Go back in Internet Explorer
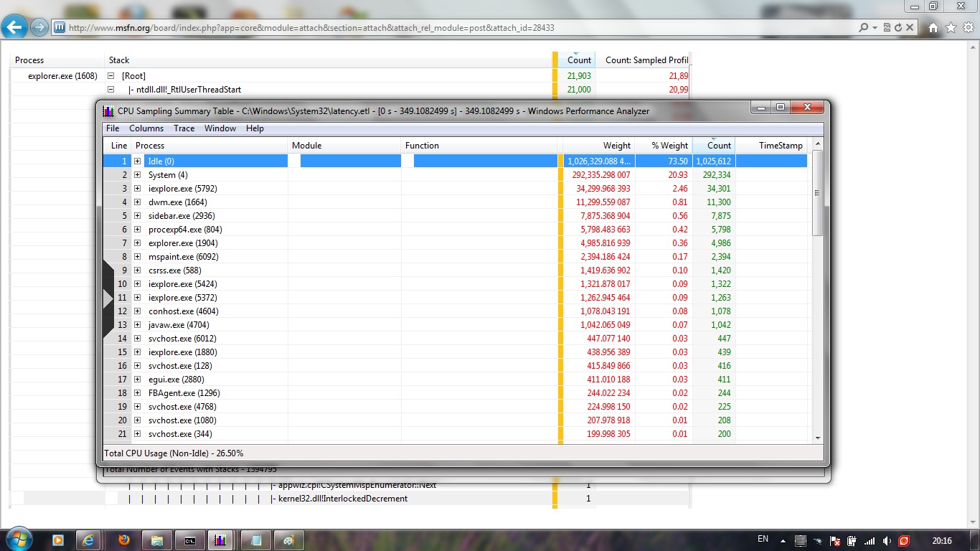980x551 pixels. pyautogui.click(x=15, y=27)
